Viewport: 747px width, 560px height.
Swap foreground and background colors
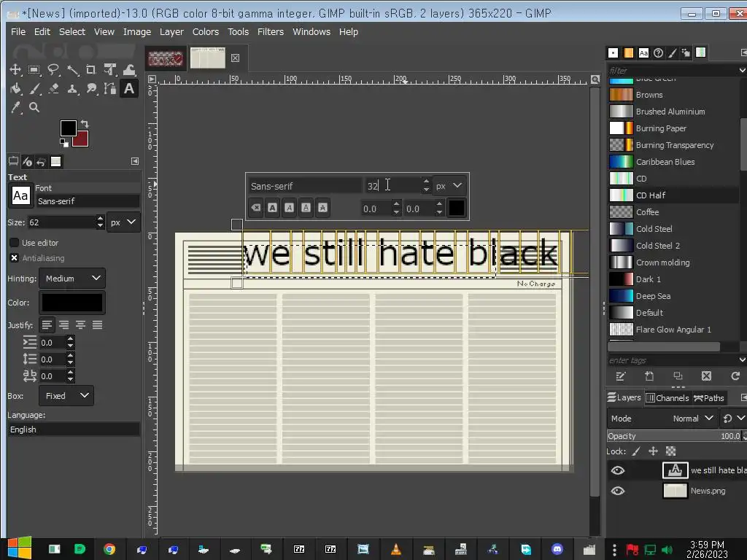coord(85,124)
